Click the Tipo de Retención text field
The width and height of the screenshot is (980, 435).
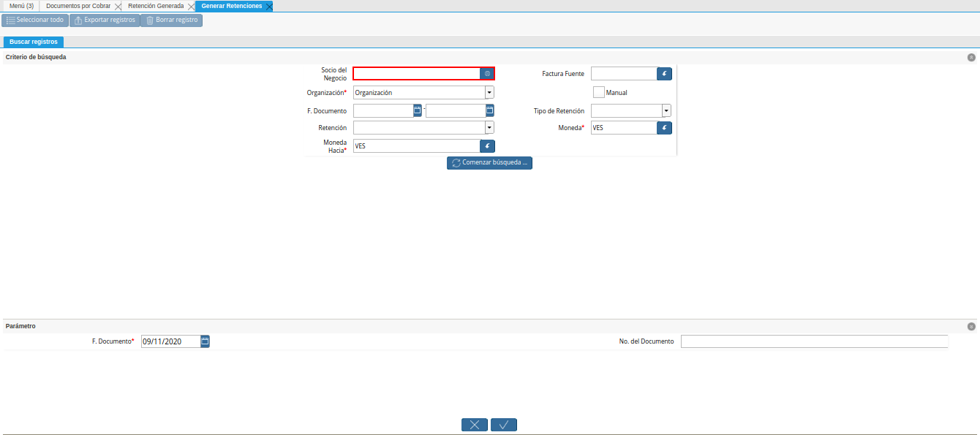626,110
